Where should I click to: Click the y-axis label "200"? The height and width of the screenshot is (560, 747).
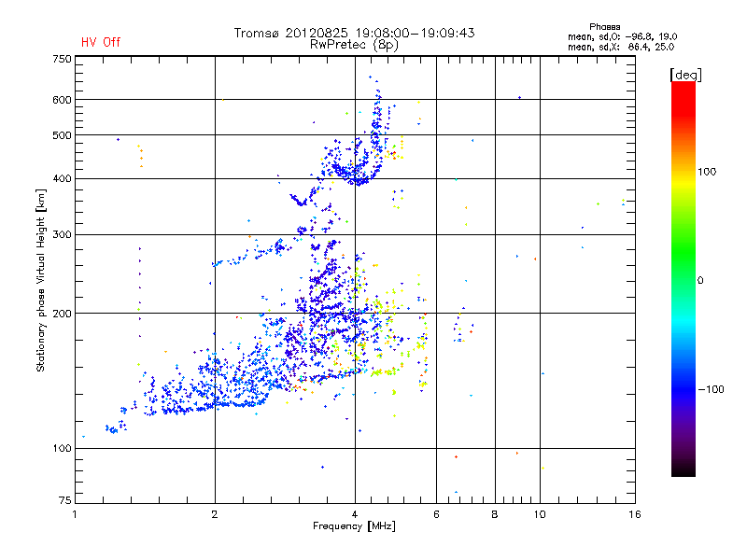[x=62, y=314]
